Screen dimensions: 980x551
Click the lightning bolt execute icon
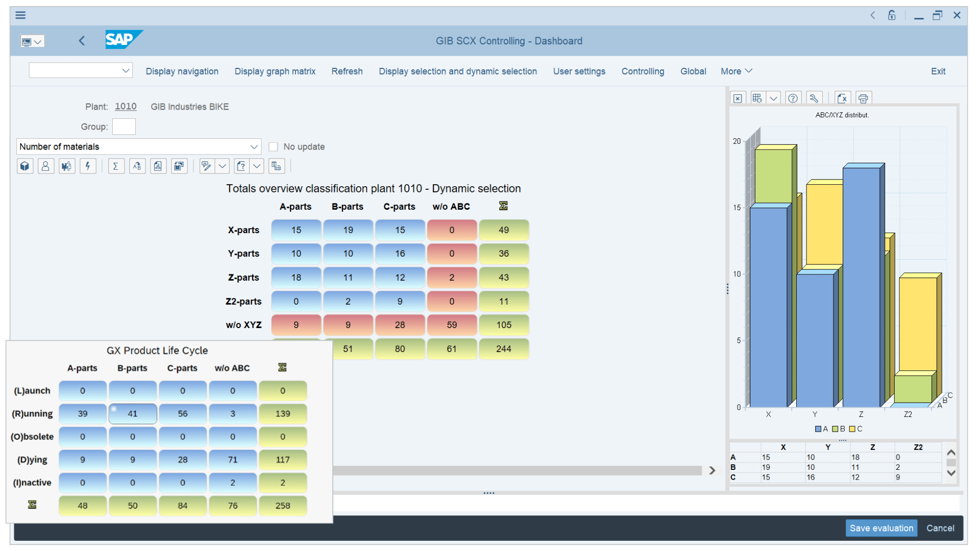coord(88,166)
